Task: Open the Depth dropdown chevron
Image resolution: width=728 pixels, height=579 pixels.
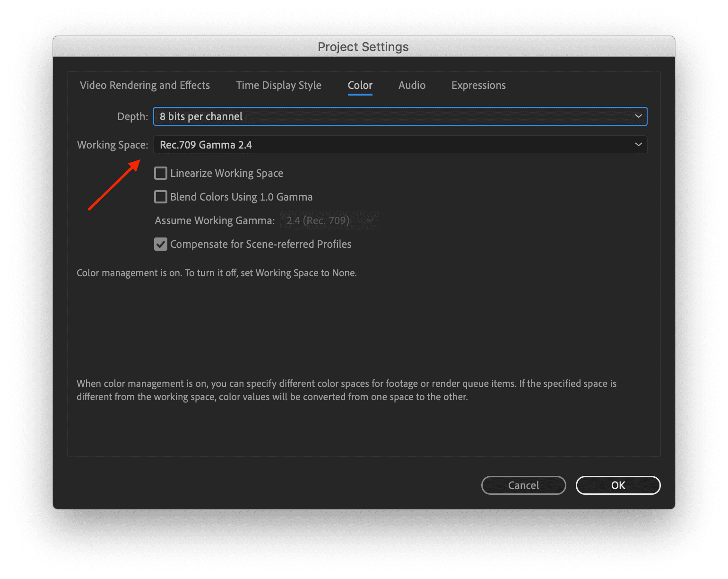Action: pos(639,116)
